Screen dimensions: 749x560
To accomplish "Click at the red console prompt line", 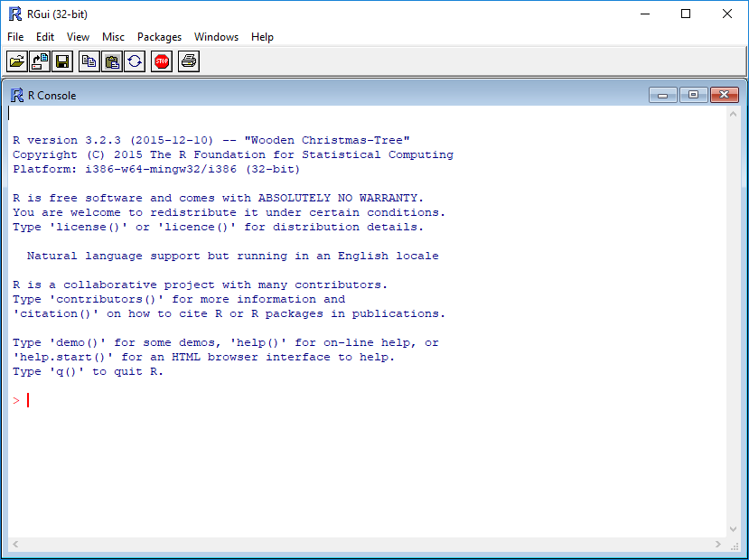I will pos(21,400).
